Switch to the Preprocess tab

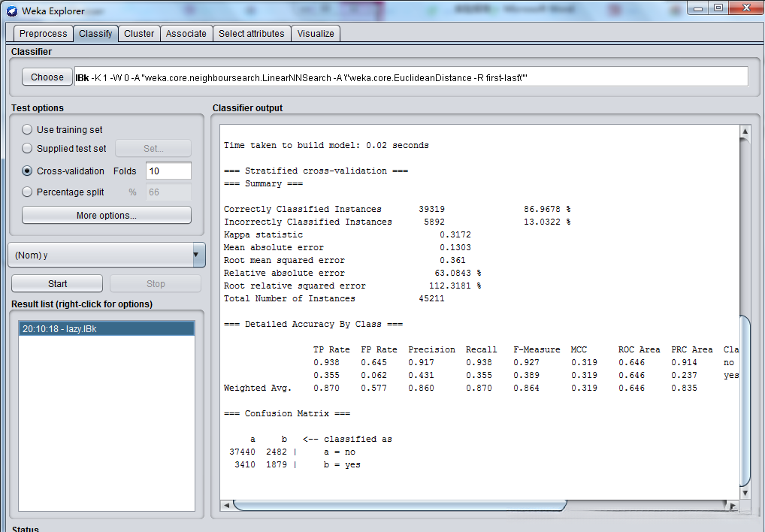[43, 33]
